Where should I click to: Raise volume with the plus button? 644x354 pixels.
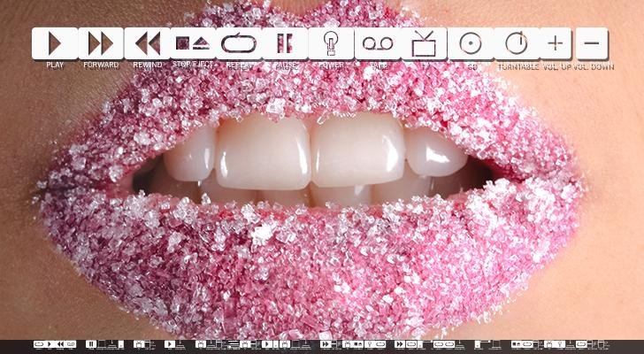555,42
